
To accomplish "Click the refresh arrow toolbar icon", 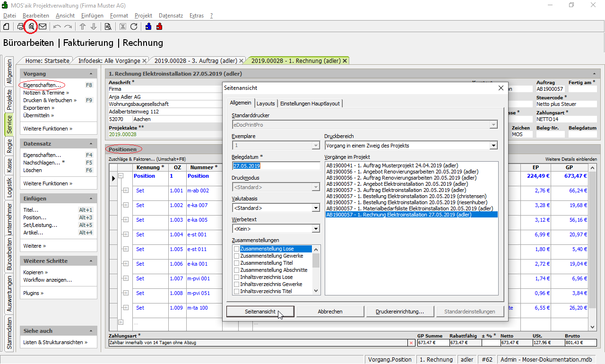I will click(x=134, y=26).
